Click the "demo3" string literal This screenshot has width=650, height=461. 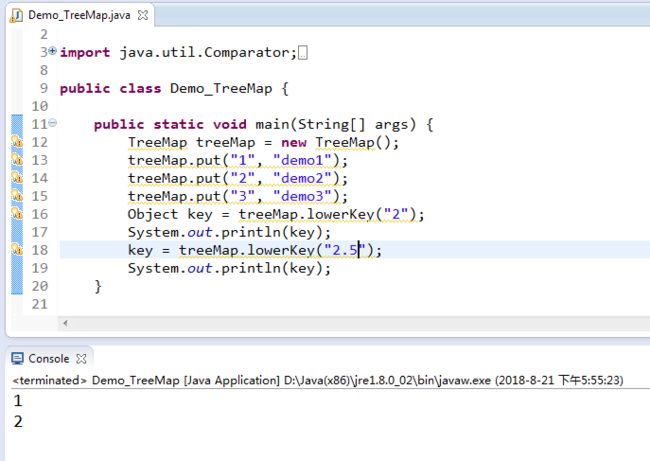pyautogui.click(x=302, y=196)
